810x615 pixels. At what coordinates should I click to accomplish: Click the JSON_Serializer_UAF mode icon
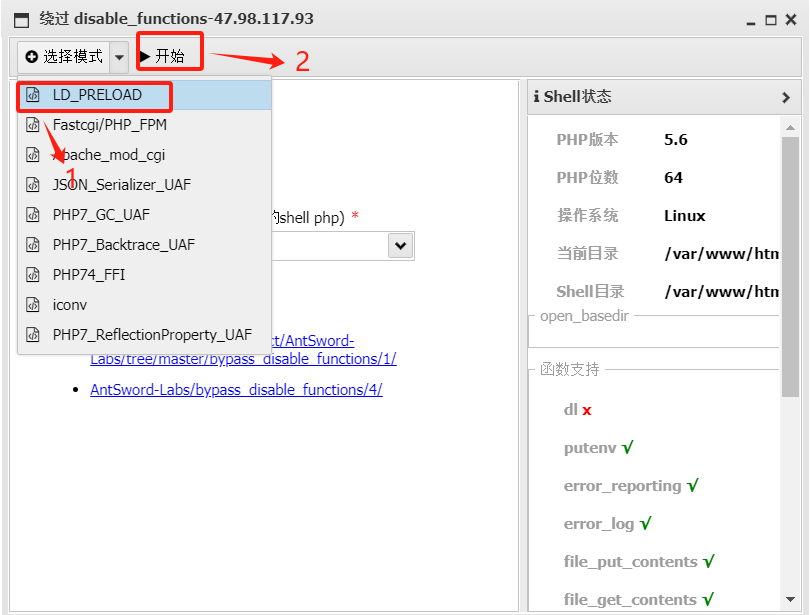pos(34,185)
